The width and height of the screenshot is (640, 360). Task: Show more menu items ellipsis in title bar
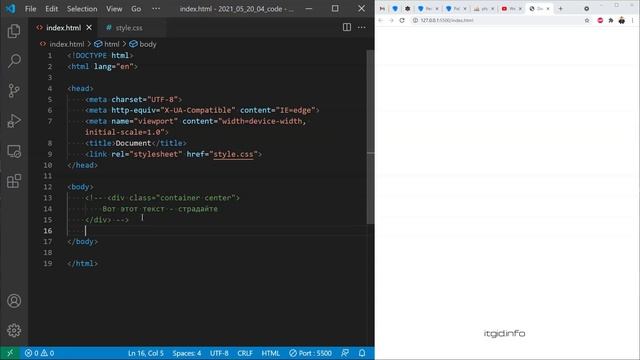pyautogui.click(x=156, y=9)
